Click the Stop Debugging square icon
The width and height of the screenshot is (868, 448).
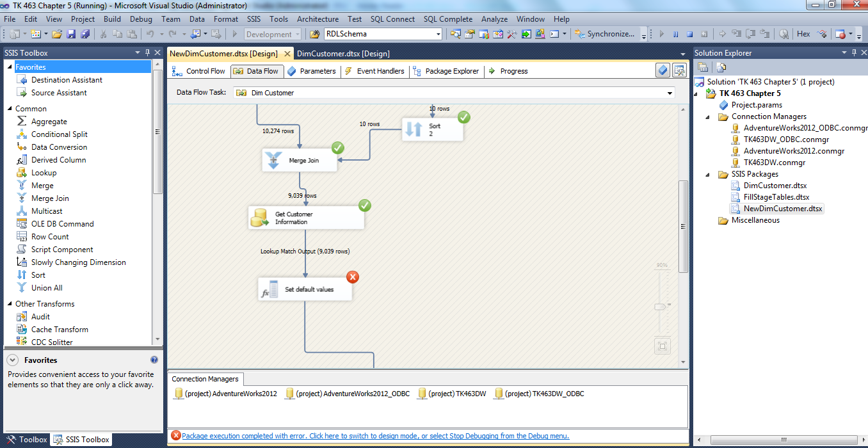689,34
